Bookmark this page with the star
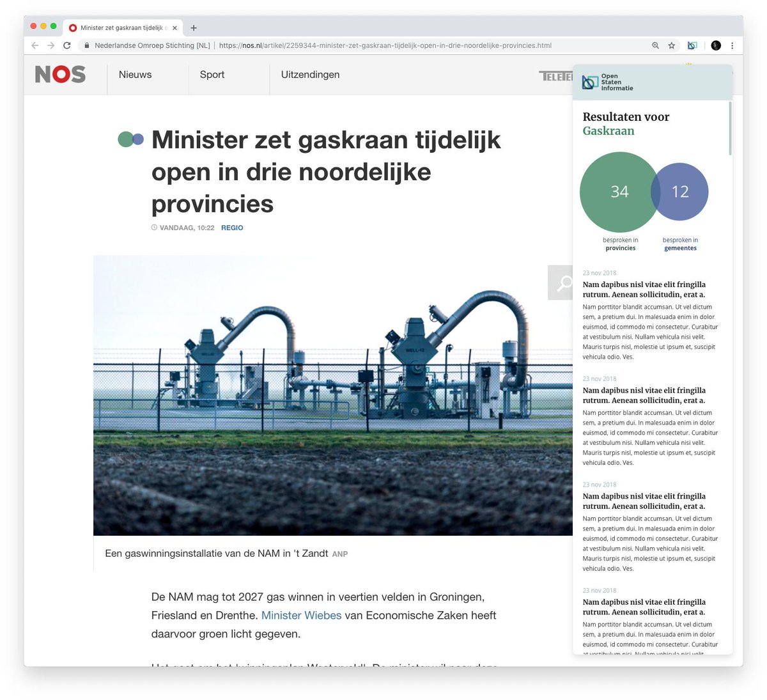The image size is (767, 700). (x=672, y=45)
